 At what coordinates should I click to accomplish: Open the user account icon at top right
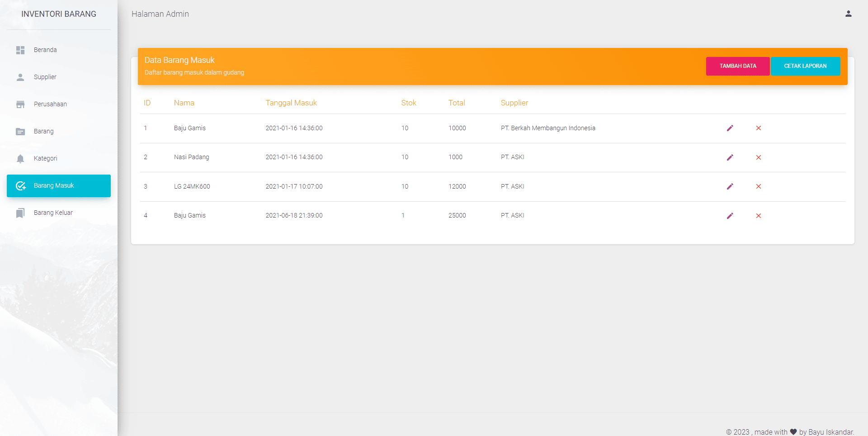pyautogui.click(x=849, y=14)
